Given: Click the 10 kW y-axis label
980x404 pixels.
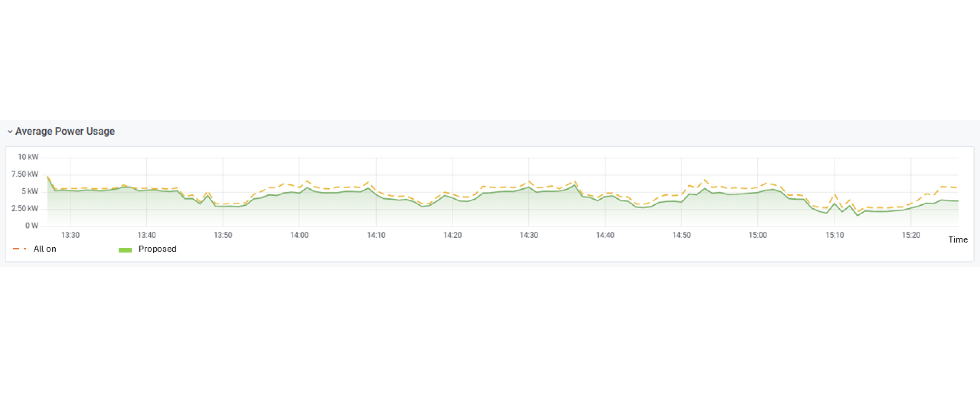Looking at the screenshot, I should click(x=28, y=157).
